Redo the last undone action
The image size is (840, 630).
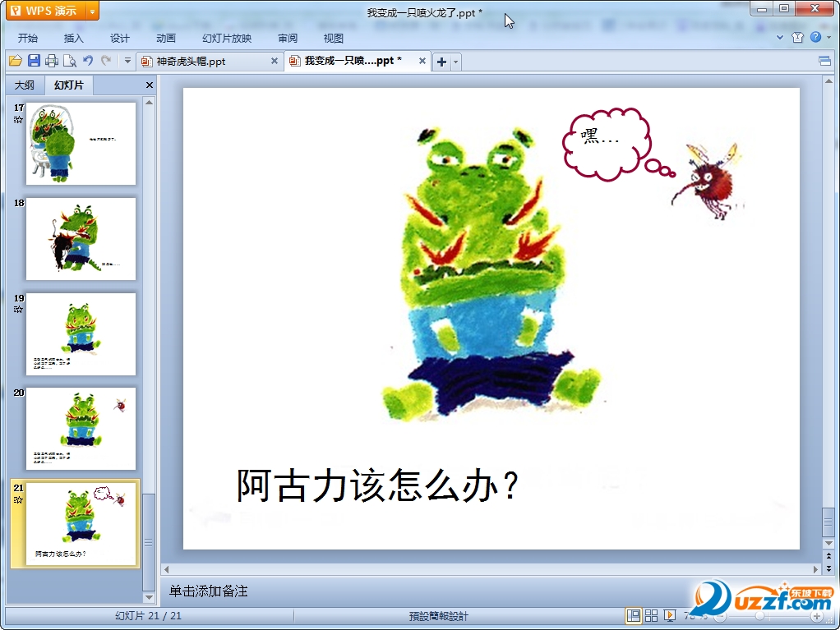pyautogui.click(x=106, y=61)
